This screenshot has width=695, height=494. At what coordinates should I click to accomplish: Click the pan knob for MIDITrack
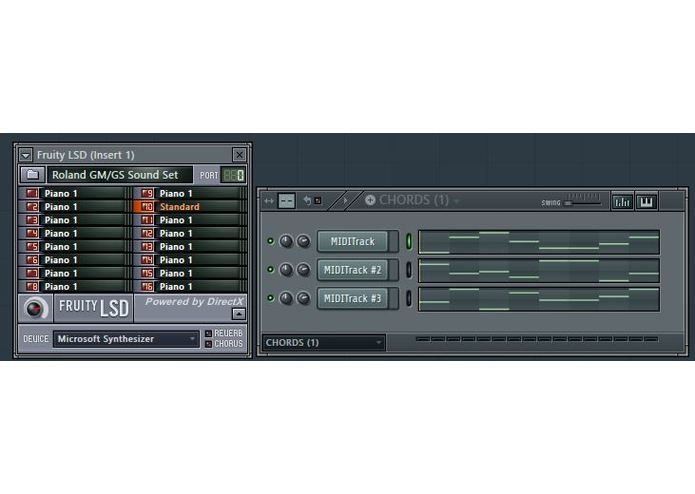click(286, 241)
